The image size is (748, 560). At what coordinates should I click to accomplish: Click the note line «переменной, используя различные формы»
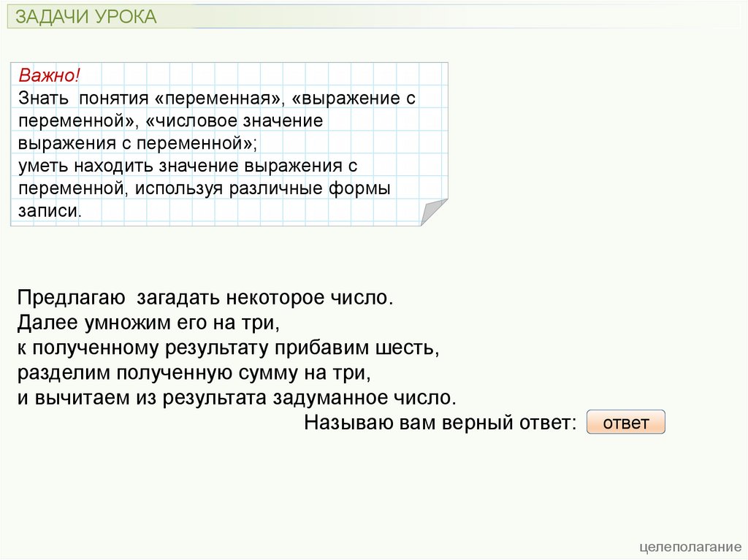click(205, 188)
